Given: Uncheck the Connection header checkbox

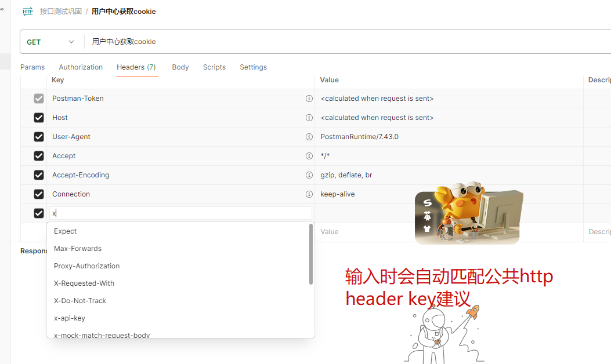Looking at the screenshot, I should coord(38,194).
